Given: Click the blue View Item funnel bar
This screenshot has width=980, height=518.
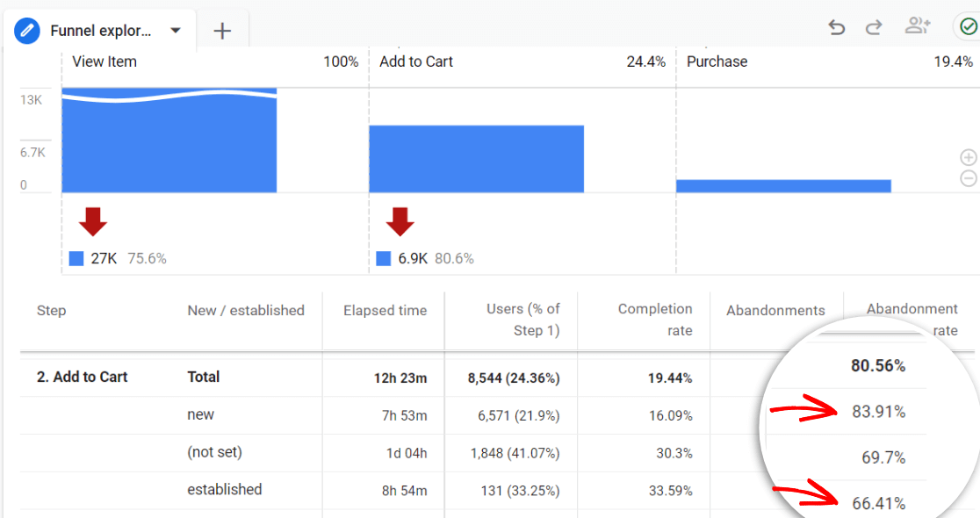Looking at the screenshot, I should [169, 145].
